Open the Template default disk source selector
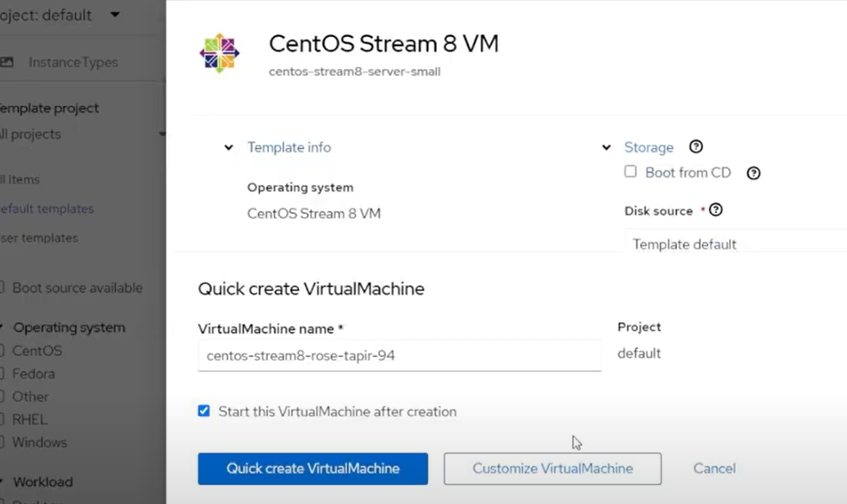This screenshot has height=504, width=847. tap(684, 244)
